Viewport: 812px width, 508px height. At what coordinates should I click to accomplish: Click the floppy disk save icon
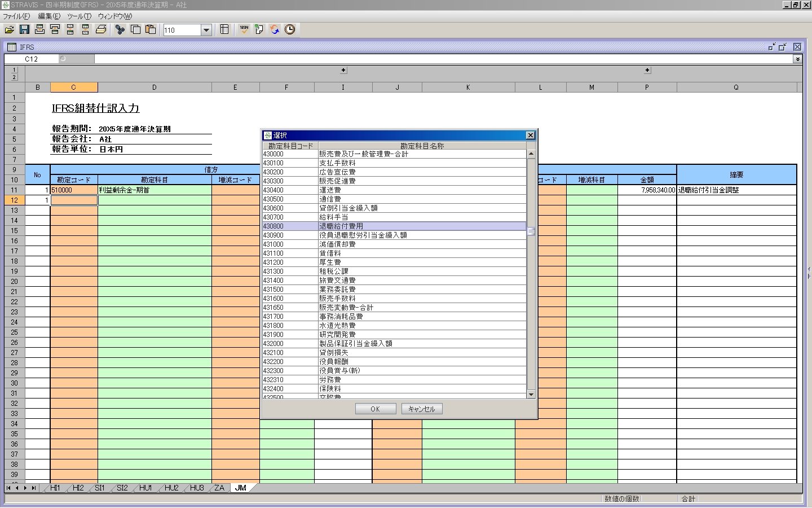click(24, 30)
